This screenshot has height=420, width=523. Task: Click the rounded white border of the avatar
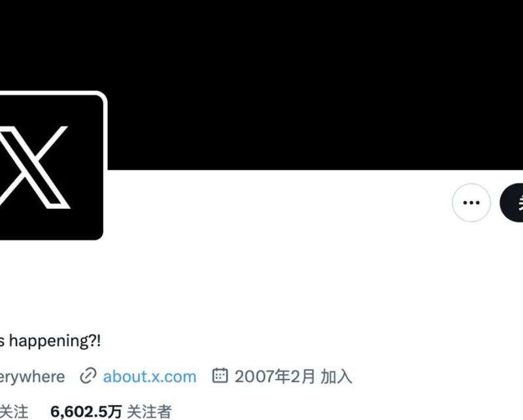[x=105, y=133]
